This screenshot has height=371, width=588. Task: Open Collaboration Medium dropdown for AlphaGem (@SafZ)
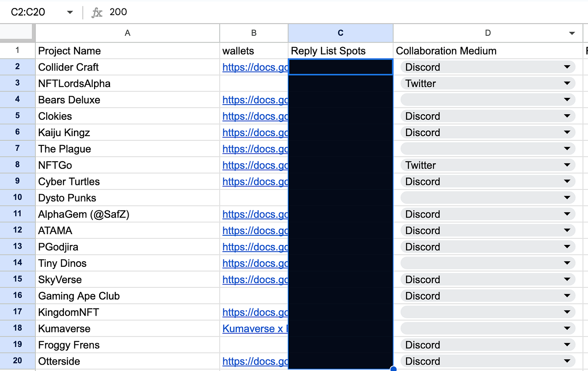pyautogui.click(x=567, y=214)
